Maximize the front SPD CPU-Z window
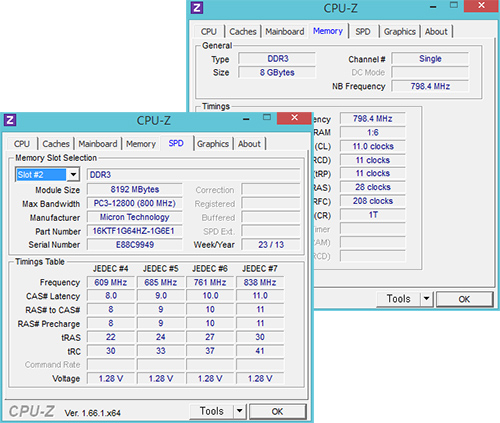The image size is (500, 423). point(267,117)
